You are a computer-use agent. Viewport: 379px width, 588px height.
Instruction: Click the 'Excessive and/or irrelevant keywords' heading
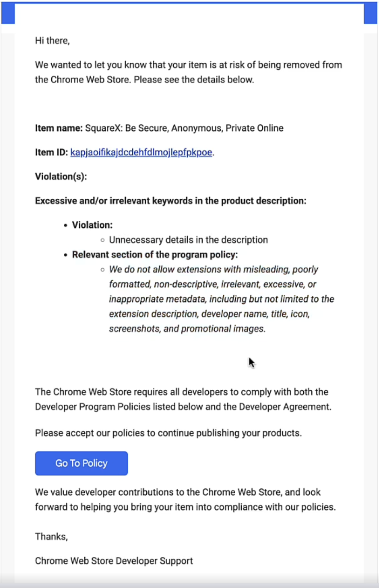tap(171, 201)
